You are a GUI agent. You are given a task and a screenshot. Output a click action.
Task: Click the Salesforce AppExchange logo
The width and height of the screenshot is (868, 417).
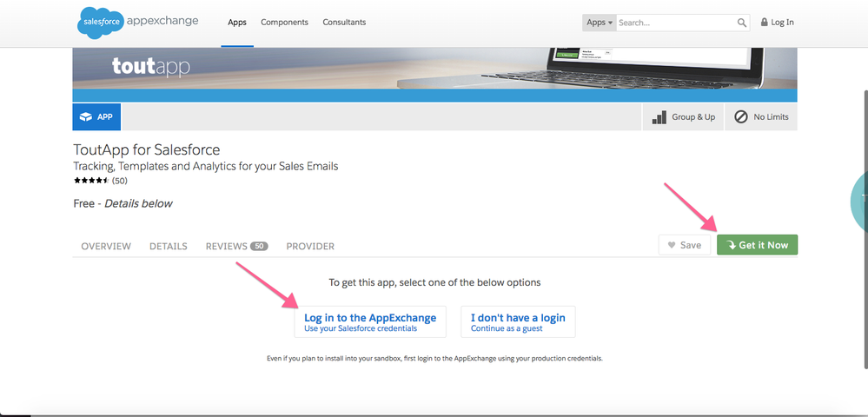pos(138,22)
